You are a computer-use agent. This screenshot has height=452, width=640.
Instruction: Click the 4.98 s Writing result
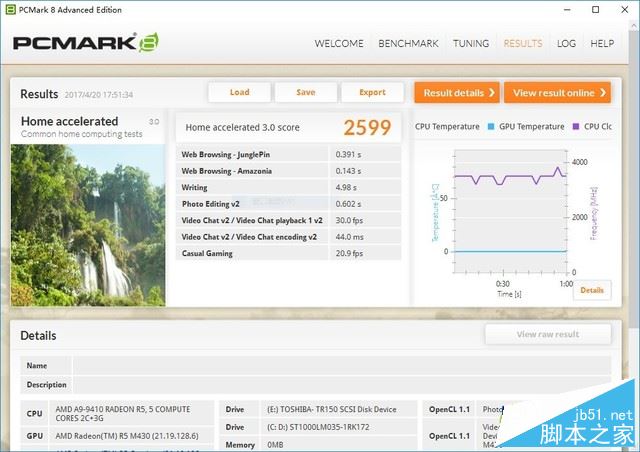[346, 187]
